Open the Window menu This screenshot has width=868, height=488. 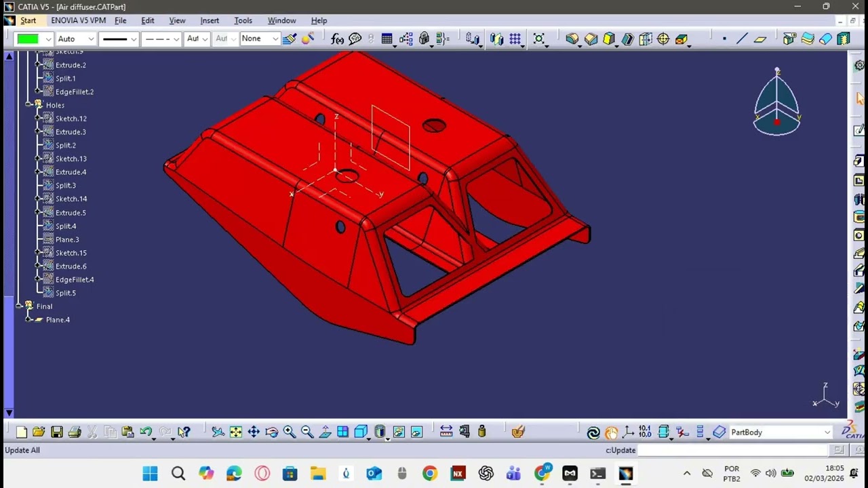[281, 20]
